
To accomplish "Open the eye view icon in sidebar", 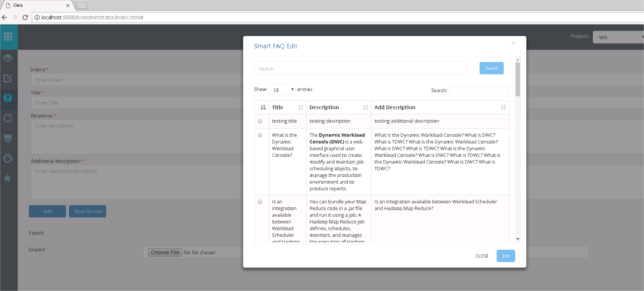I will (x=8, y=58).
